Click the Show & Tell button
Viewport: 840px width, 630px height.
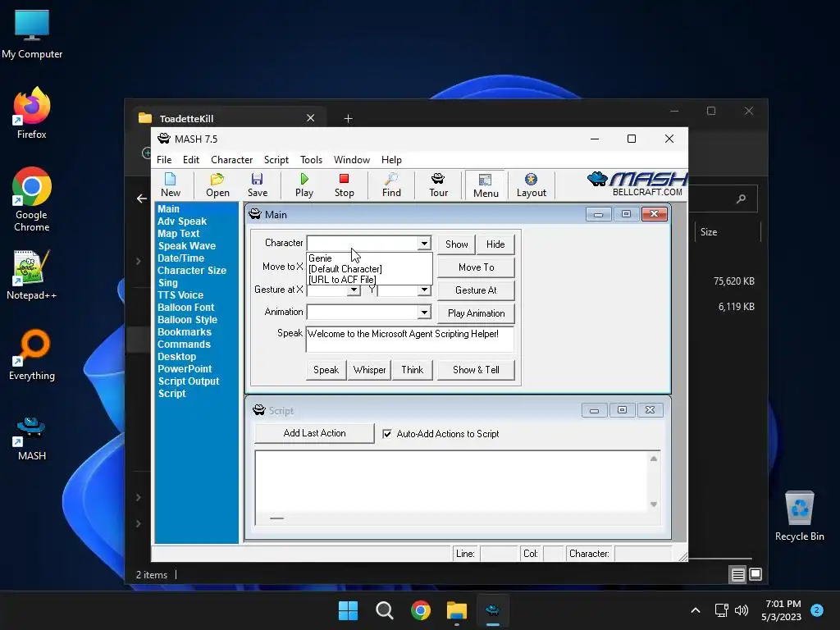476,370
